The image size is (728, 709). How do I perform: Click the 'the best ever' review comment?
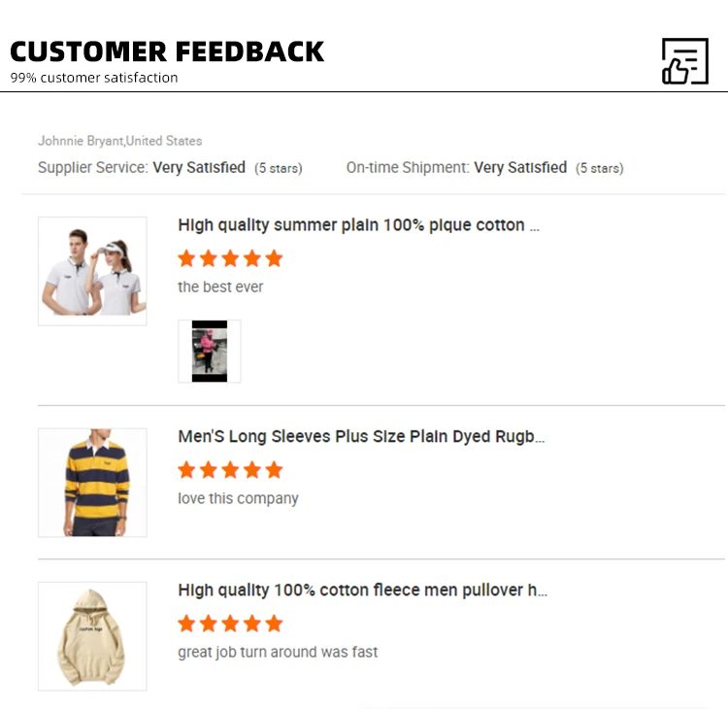pyautogui.click(x=220, y=287)
